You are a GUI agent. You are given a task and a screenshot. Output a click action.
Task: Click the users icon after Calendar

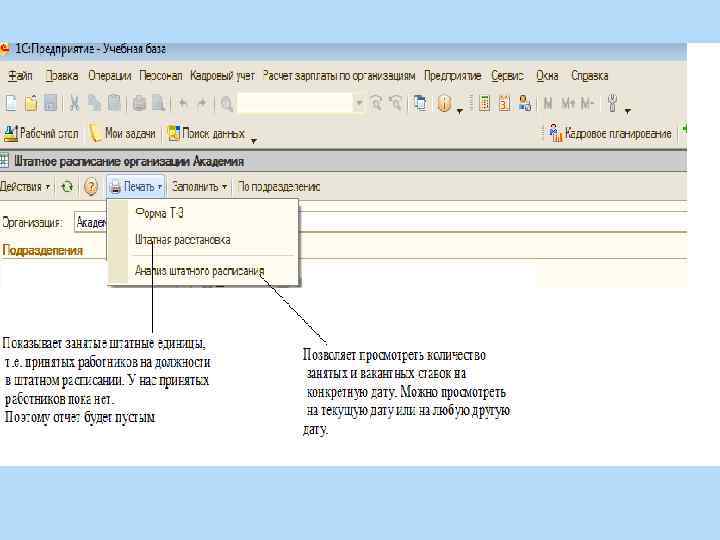524,103
